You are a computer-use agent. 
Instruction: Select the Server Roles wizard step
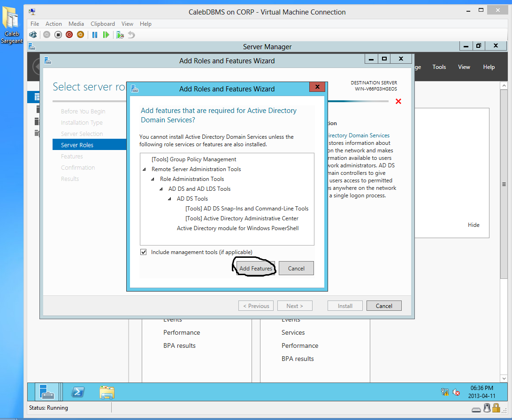point(90,145)
